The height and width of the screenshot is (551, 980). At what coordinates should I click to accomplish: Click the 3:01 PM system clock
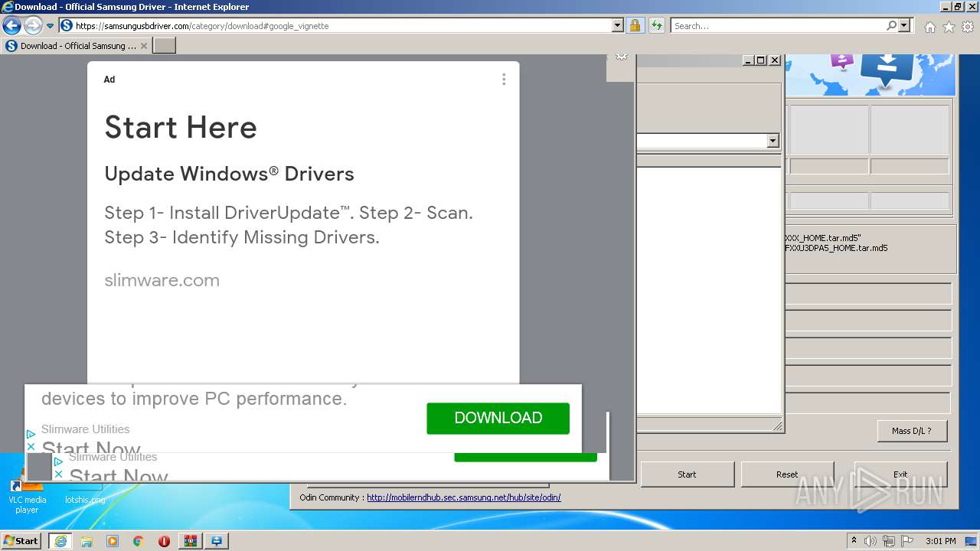click(x=940, y=541)
